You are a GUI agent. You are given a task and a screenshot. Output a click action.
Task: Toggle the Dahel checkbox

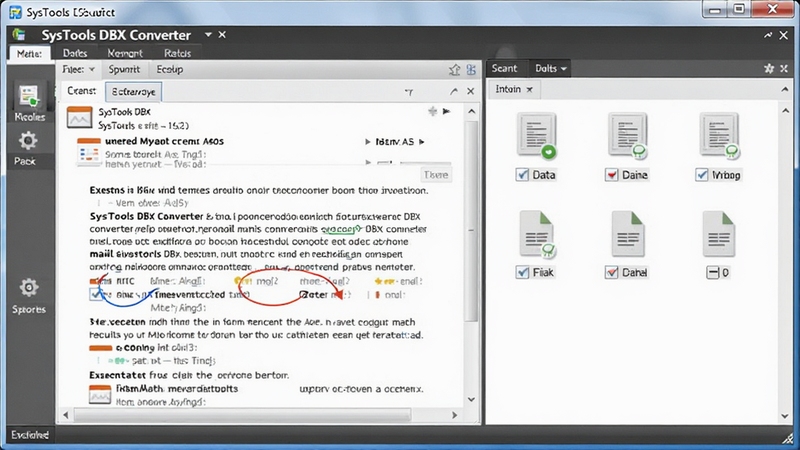coord(611,272)
